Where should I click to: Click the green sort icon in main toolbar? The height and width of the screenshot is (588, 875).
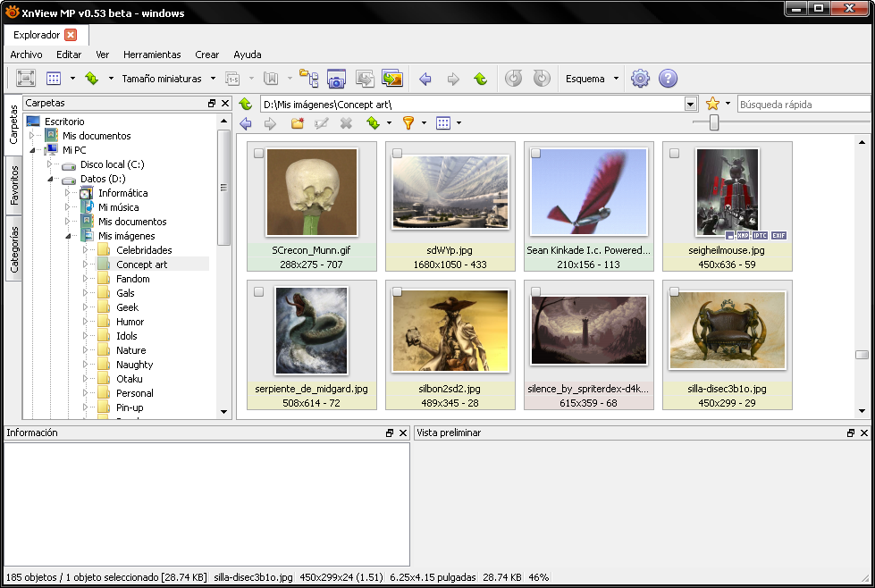point(91,78)
